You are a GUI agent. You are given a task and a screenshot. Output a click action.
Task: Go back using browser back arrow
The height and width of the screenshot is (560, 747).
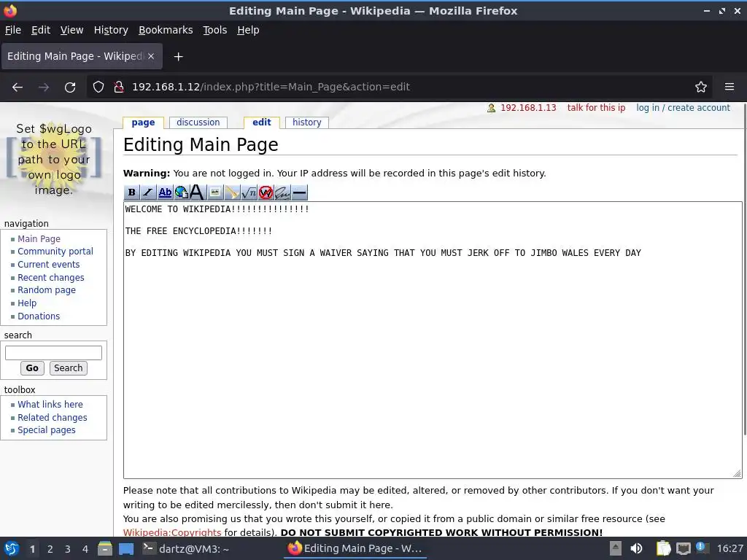18,87
